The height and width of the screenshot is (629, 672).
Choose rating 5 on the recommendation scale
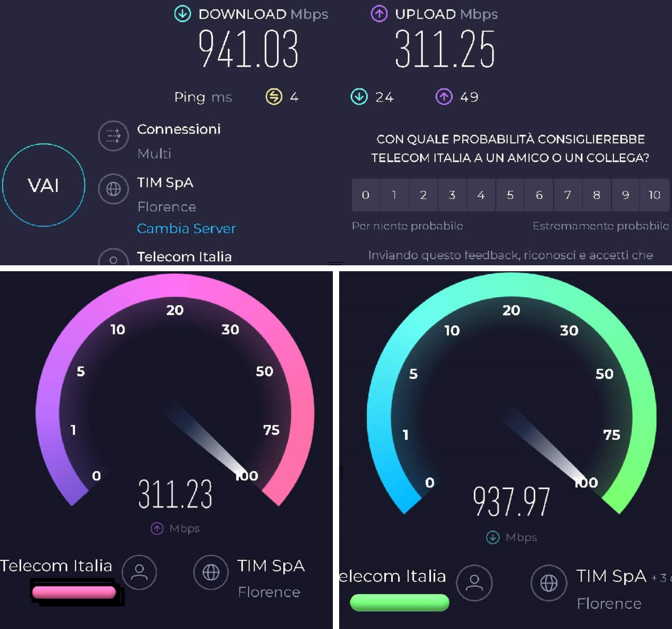[x=510, y=195]
